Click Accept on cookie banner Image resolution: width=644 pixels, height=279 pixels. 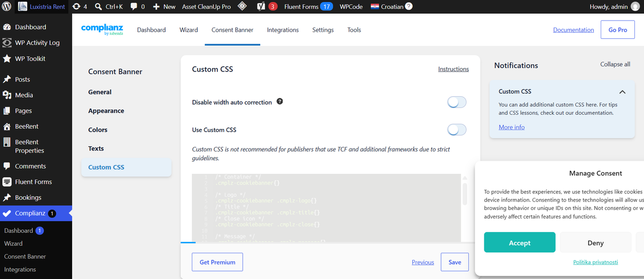tap(520, 243)
